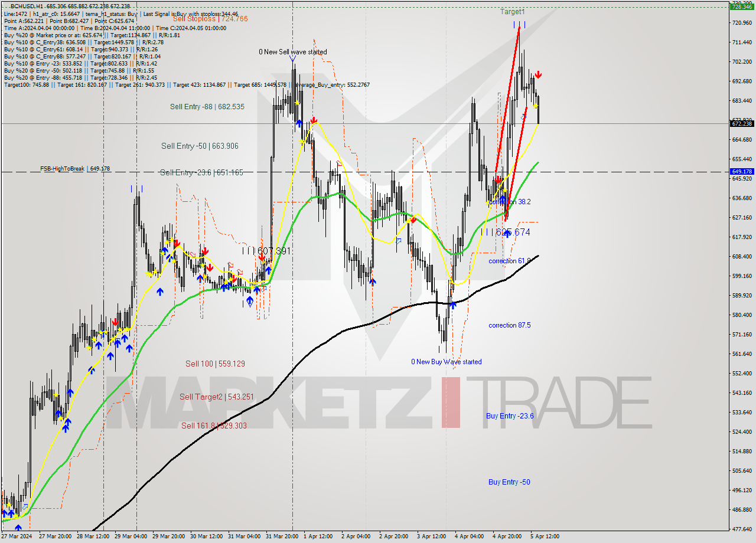This screenshot has width=756, height=543.
Task: Click the '4 Apr 04:00' time axis label
Action: pos(470,537)
